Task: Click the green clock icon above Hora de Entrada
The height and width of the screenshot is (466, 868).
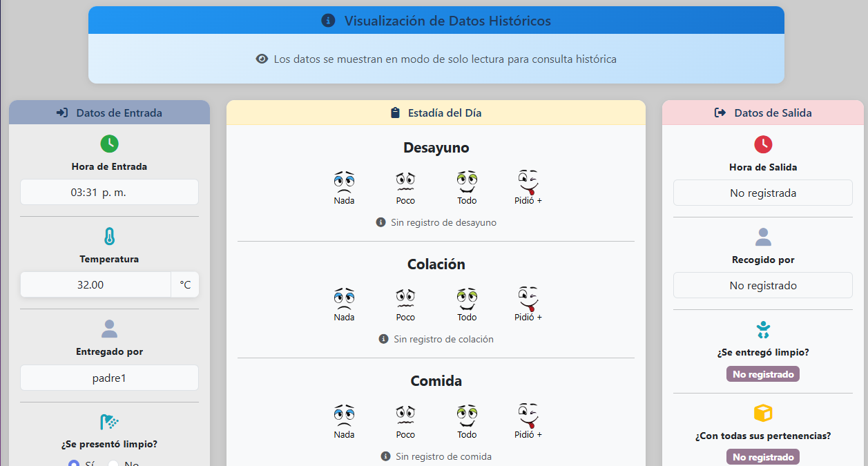Action: point(109,144)
